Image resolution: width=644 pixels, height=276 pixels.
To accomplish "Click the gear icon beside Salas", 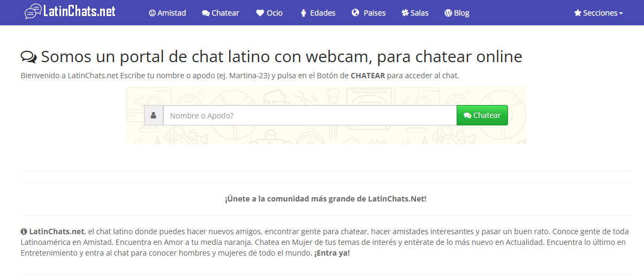I will pyautogui.click(x=405, y=13).
